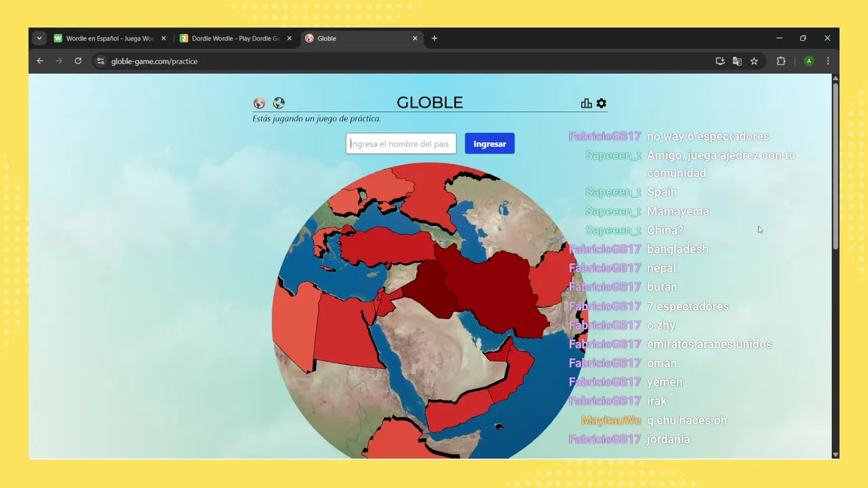Reload the Globle page
The height and width of the screenshot is (488, 868).
[x=78, y=61]
